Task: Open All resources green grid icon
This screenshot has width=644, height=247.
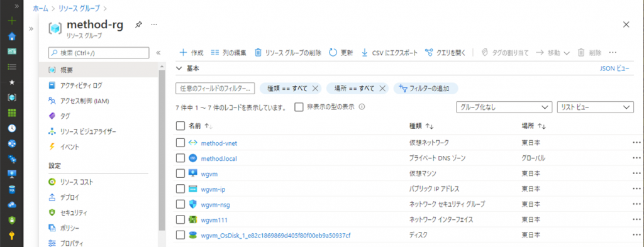Action: coord(12,113)
